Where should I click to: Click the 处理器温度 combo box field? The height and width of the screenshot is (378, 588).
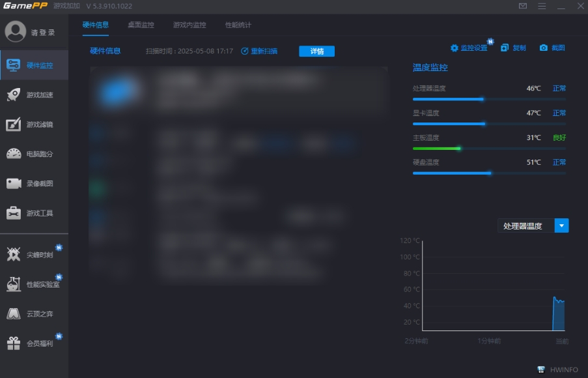coord(526,225)
